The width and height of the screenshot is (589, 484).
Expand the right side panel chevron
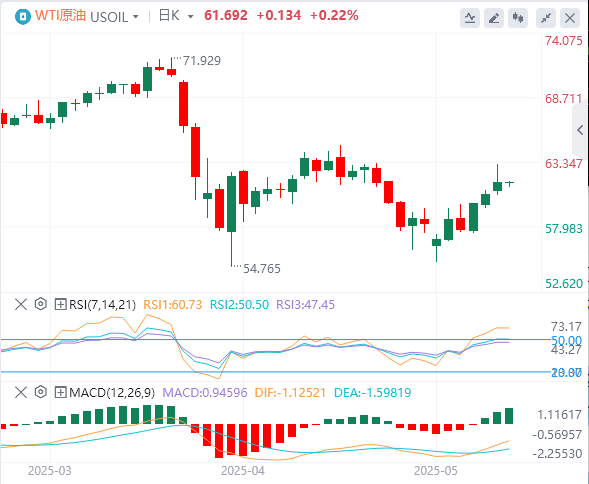[x=580, y=130]
